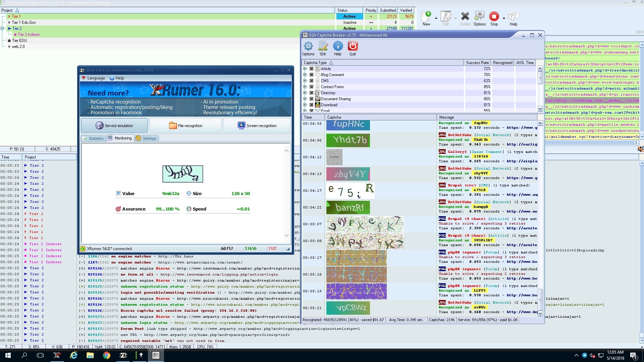The height and width of the screenshot is (362, 644).
Task: Sort by Success Rate column header
Action: (x=477, y=63)
